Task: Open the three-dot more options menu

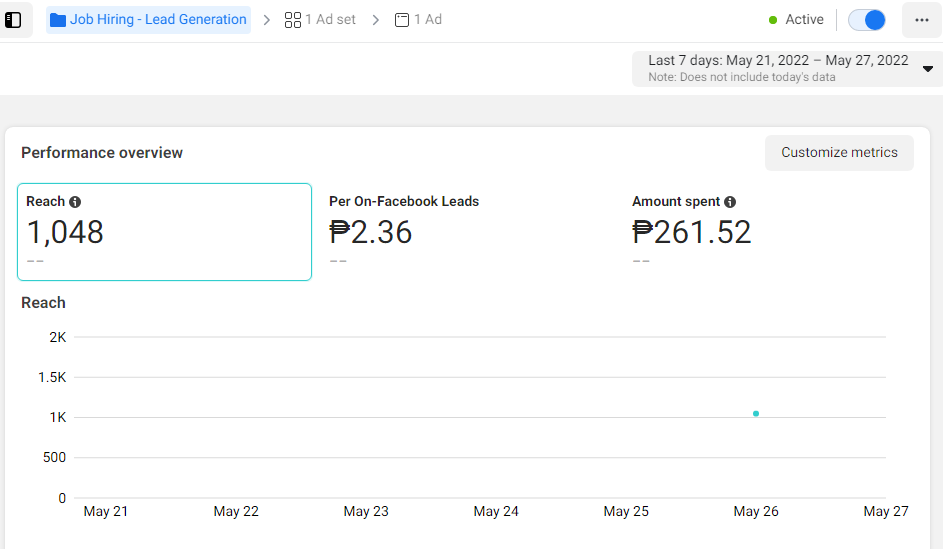Action: pyautogui.click(x=922, y=20)
